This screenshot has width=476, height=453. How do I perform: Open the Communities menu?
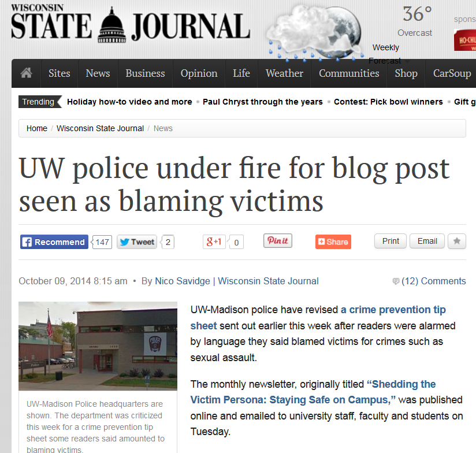click(349, 73)
